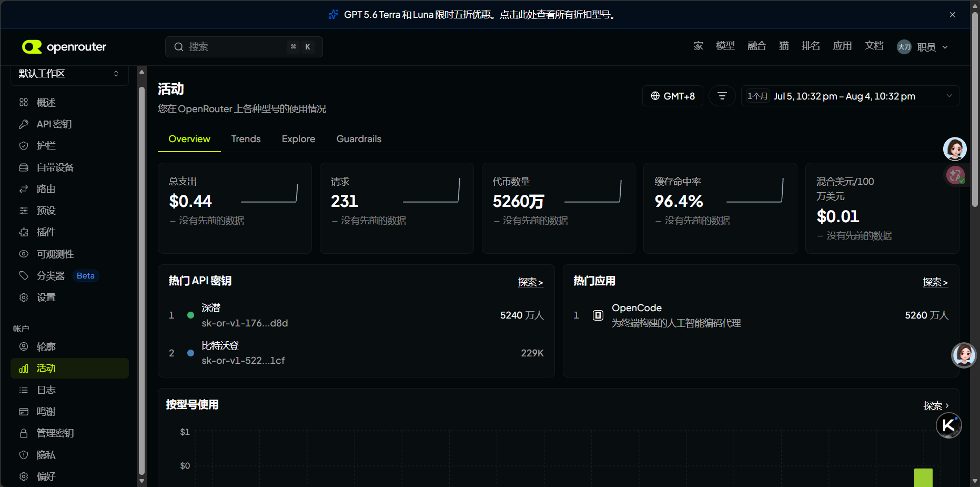Click the 路由 arrows icon
980x487 pixels.
click(24, 189)
